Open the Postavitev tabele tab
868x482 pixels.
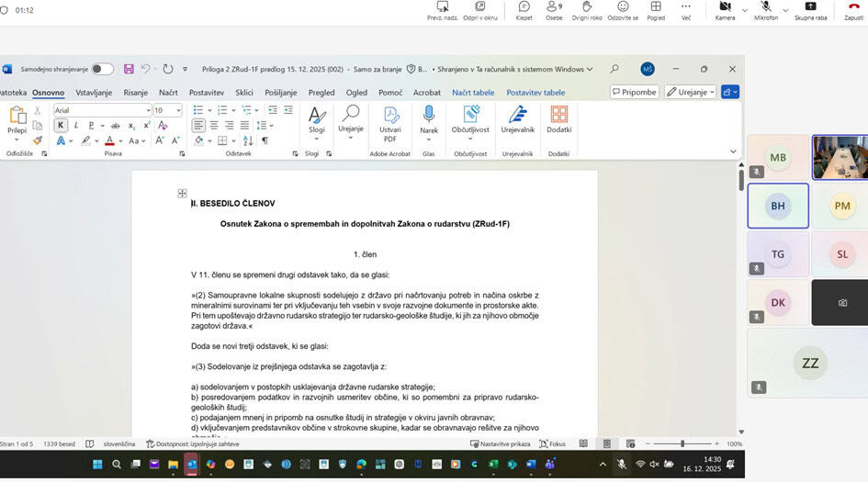pyautogui.click(x=535, y=93)
